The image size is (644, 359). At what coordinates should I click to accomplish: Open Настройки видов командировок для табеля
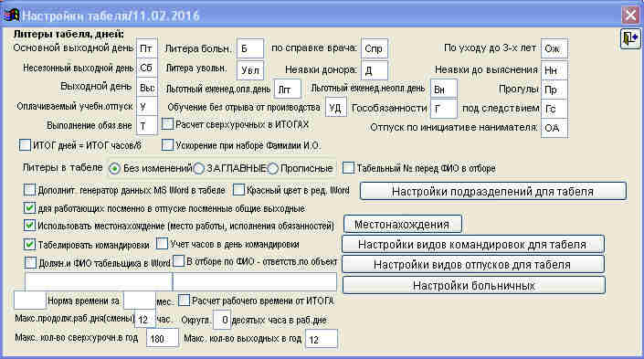point(472,245)
